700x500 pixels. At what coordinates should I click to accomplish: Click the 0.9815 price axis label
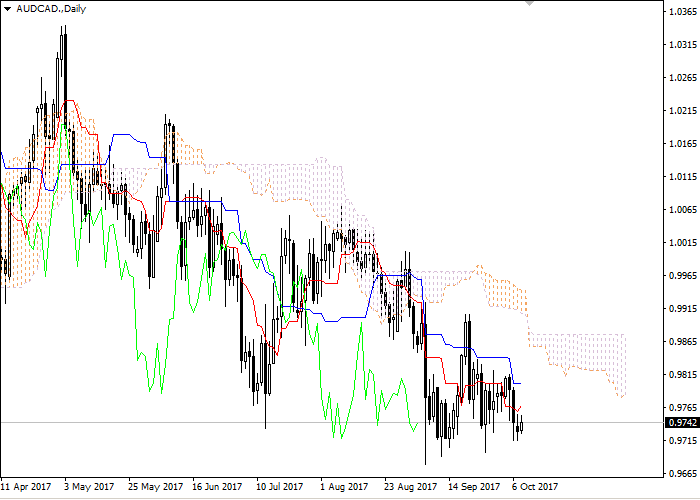click(683, 375)
